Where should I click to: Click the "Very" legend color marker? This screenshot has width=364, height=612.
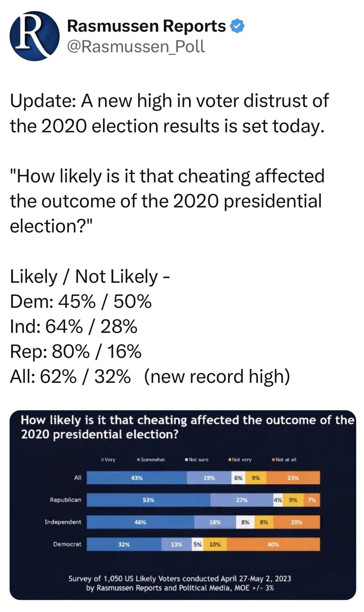(x=102, y=460)
